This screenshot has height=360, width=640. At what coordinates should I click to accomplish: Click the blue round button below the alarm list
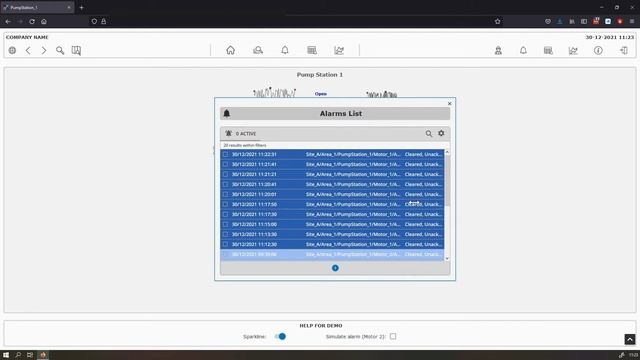point(335,268)
